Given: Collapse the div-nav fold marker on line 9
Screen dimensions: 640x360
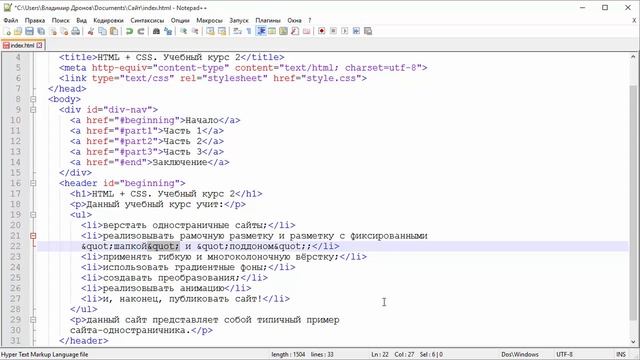Looking at the screenshot, I should click(x=33, y=110).
